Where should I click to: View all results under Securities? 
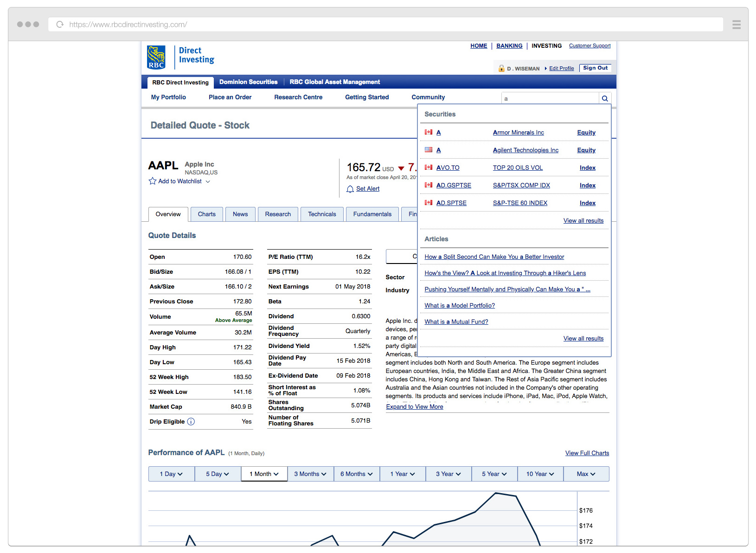point(583,221)
